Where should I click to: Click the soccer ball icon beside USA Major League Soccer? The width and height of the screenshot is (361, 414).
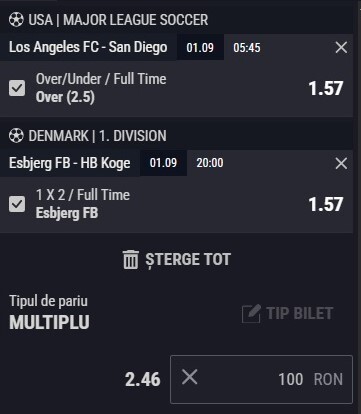(x=16, y=20)
